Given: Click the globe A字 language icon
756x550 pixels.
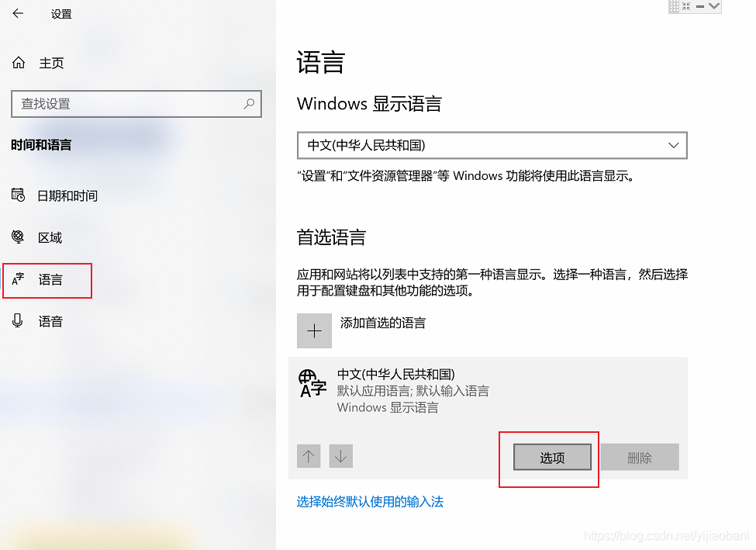Looking at the screenshot, I should click(312, 383).
